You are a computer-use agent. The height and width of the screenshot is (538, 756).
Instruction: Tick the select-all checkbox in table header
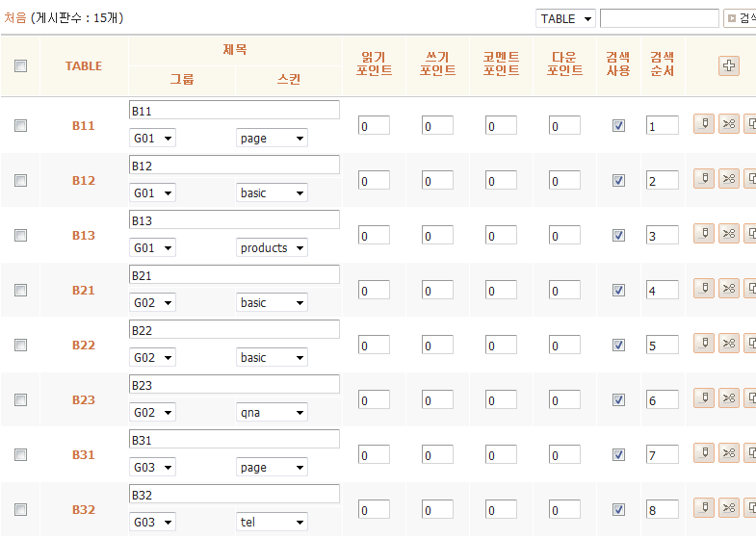[21, 65]
